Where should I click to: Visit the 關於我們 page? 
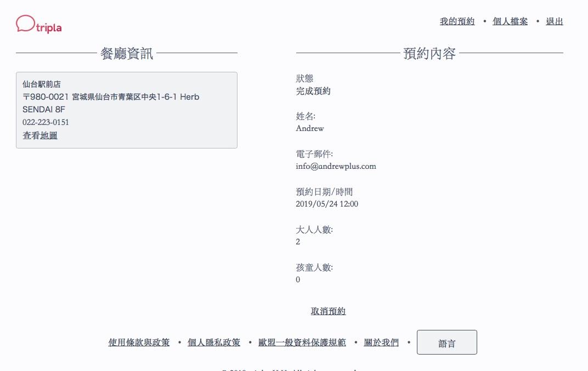pos(381,342)
